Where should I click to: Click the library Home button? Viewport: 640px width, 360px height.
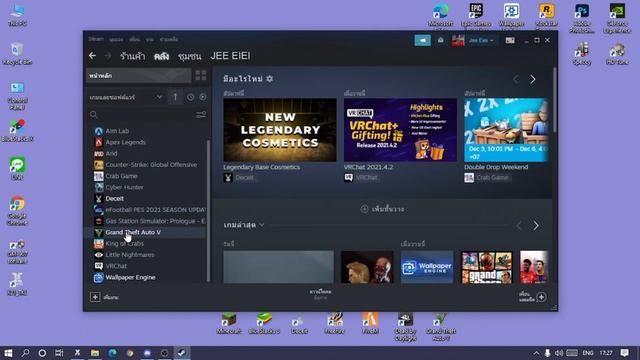pos(138,76)
